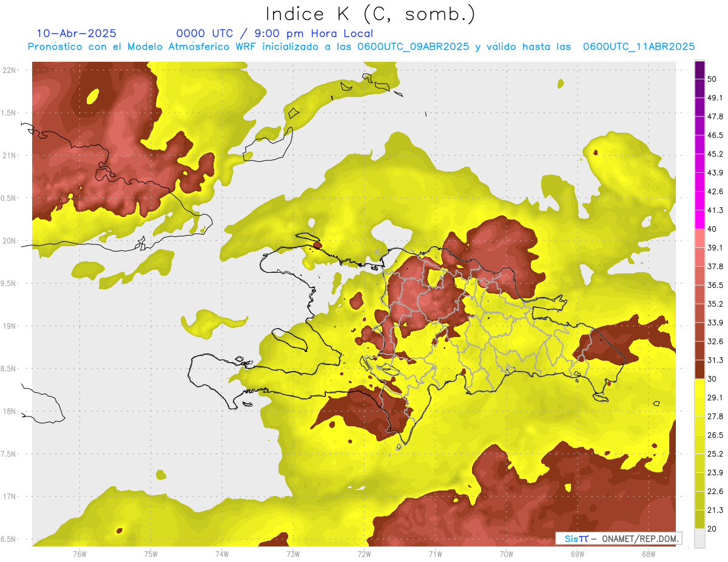Click the latitude axis label '21N'
The image size is (728, 562).
(x=9, y=155)
